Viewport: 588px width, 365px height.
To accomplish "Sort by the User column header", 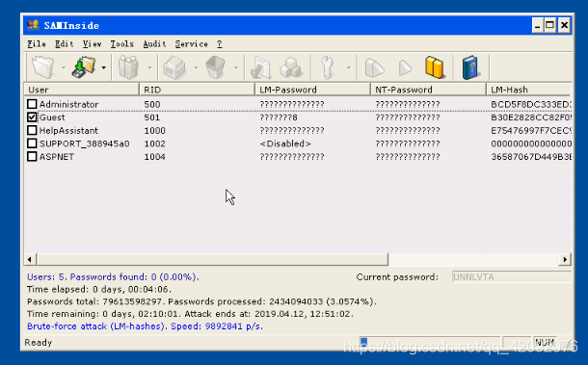I will pos(81,90).
